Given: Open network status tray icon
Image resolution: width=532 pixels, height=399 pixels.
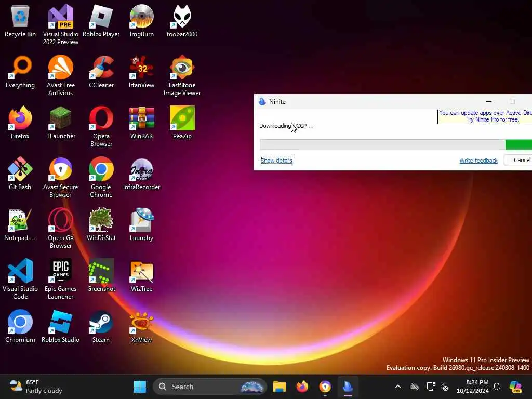Looking at the screenshot, I should [431, 387].
